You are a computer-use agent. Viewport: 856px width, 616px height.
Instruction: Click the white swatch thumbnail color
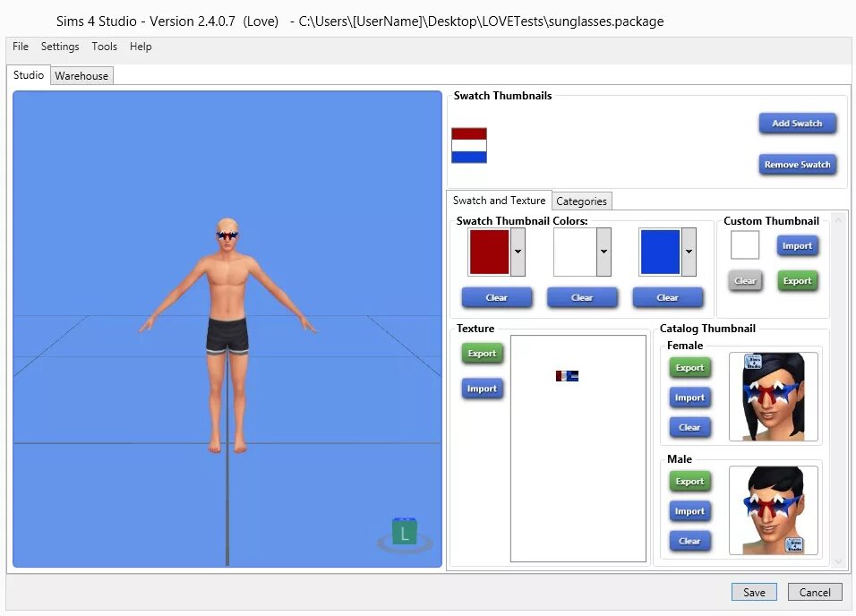(575, 252)
